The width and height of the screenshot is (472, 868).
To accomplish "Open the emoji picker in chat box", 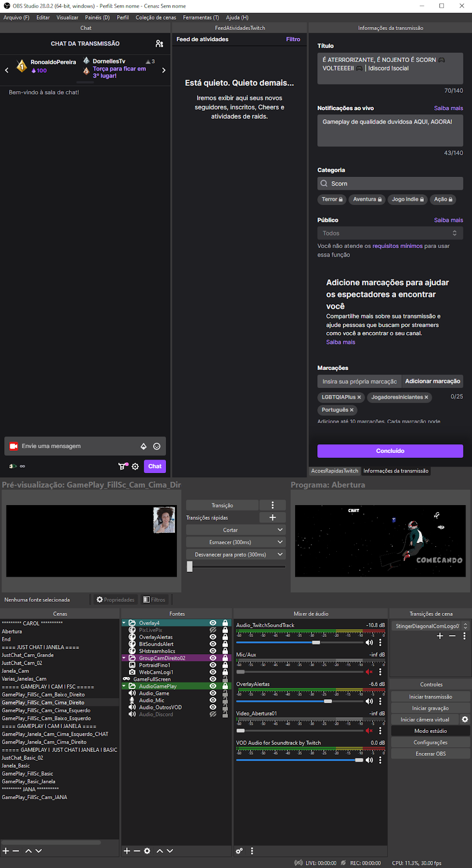I will [157, 446].
